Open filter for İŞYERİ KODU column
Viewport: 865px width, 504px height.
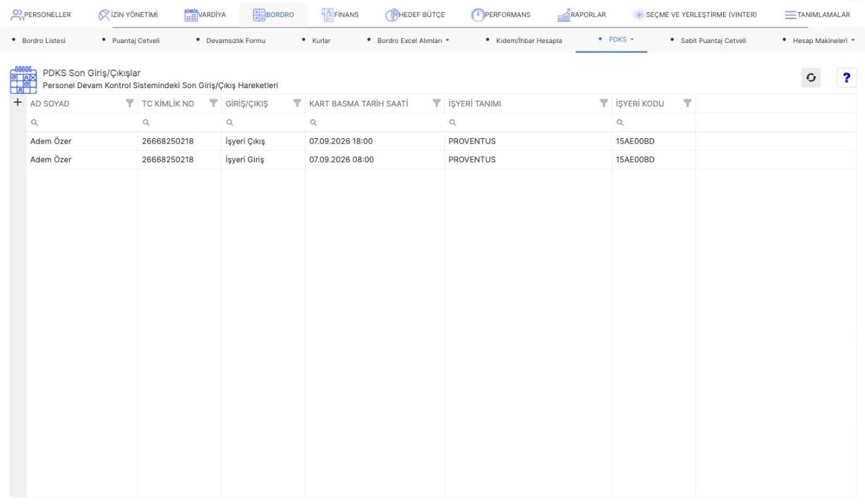pyautogui.click(x=687, y=104)
